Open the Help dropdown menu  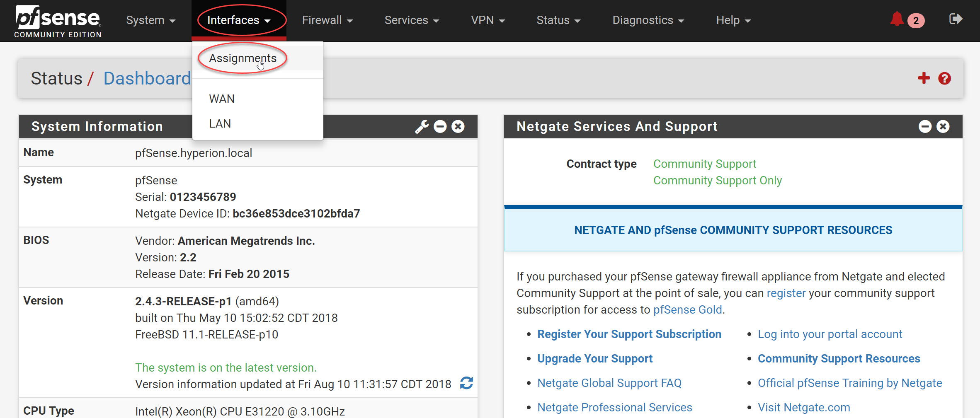coord(733,20)
